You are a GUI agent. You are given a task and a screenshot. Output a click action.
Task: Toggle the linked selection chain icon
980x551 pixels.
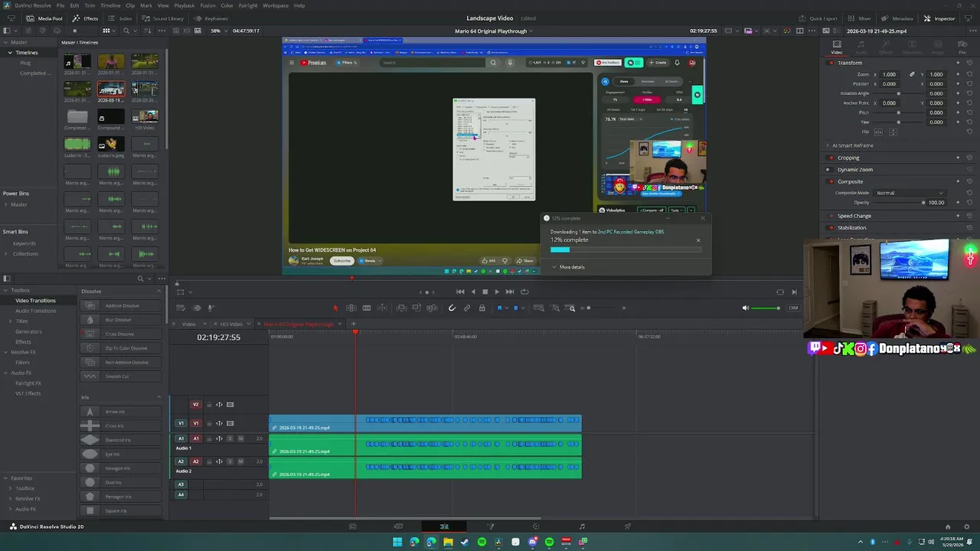click(467, 308)
